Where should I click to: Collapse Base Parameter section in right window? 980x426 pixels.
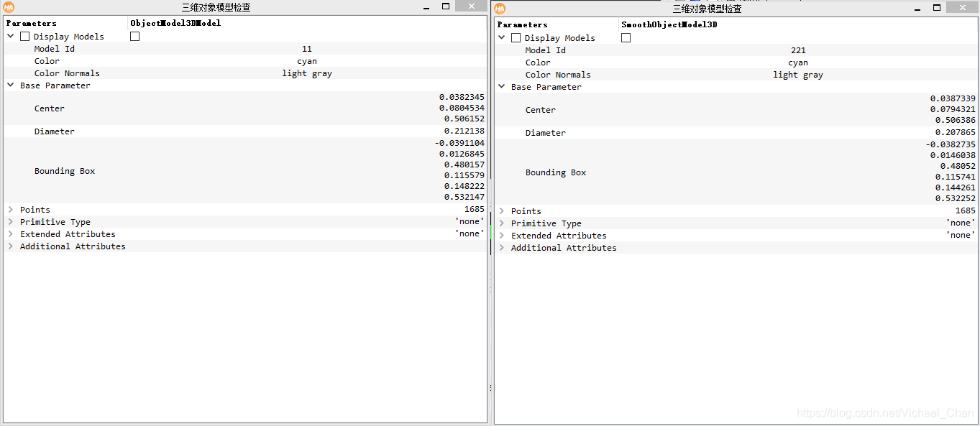[502, 86]
